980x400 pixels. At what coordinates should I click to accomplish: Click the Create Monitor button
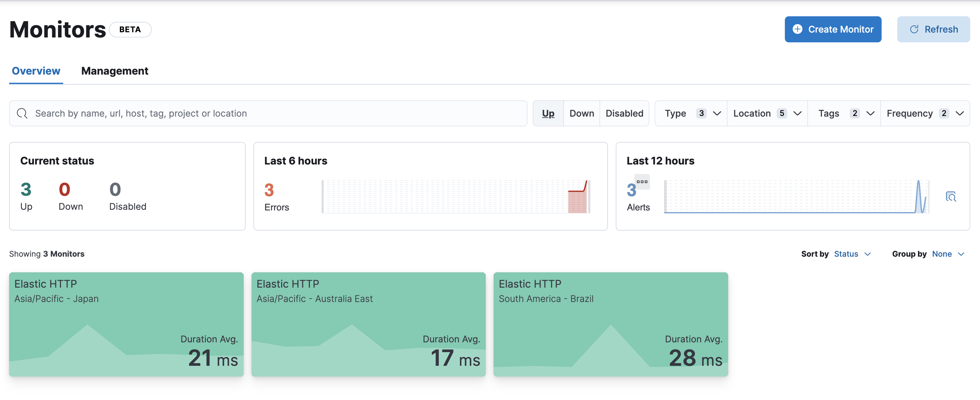click(x=833, y=29)
